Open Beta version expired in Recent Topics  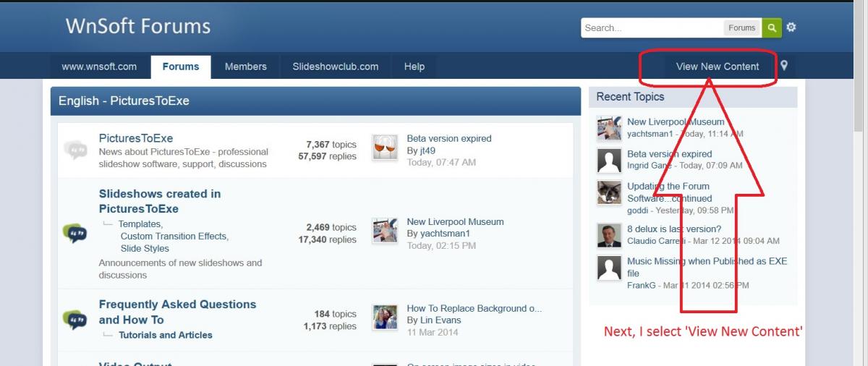(670, 153)
